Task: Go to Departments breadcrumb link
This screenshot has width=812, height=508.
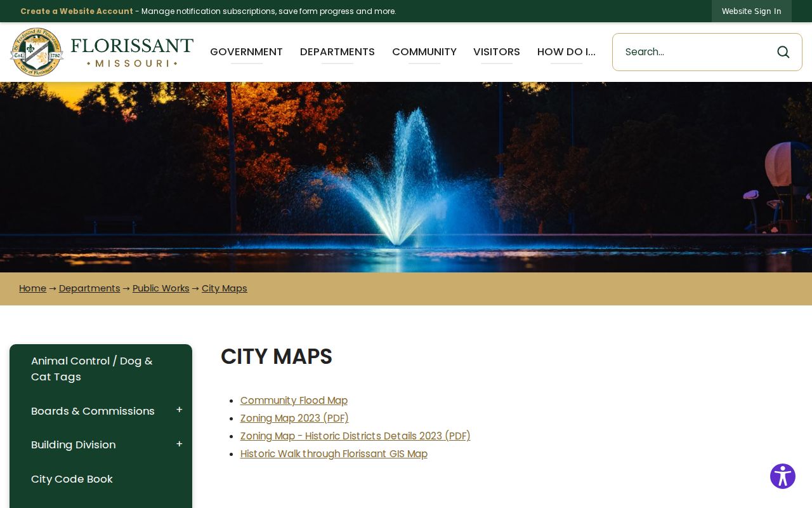Action: coord(89,288)
